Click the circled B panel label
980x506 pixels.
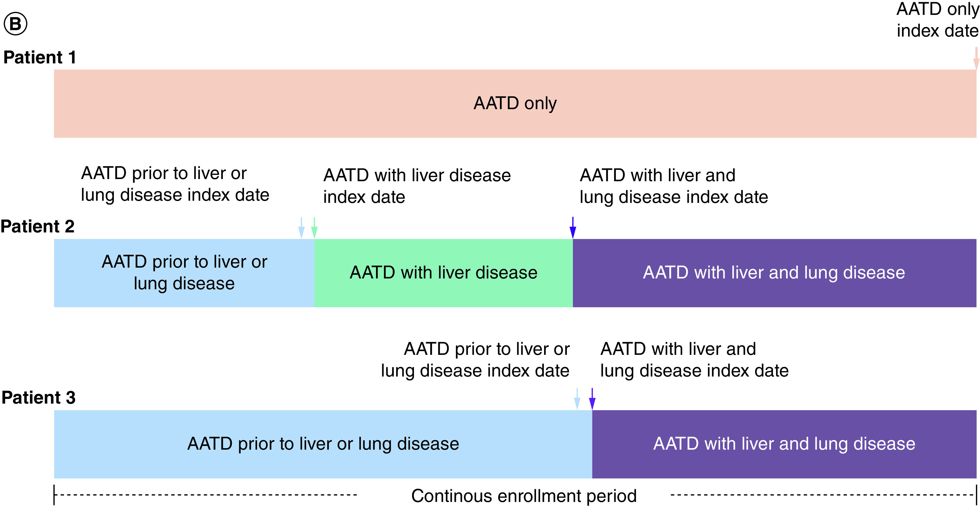[15, 24]
